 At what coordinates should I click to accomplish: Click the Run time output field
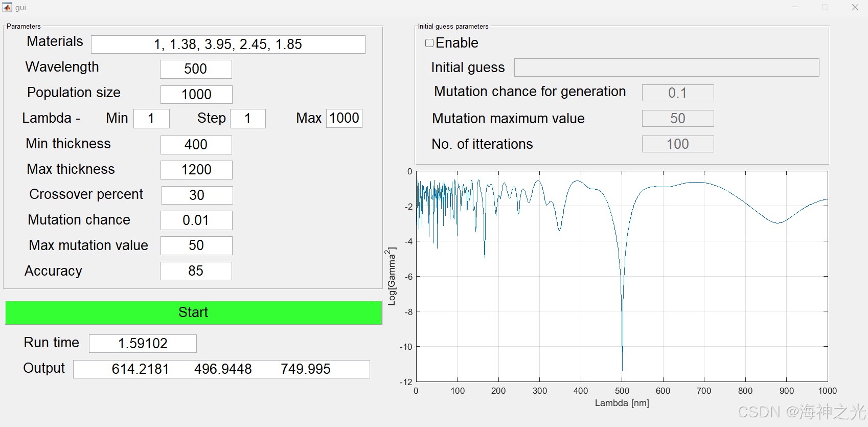(143, 344)
